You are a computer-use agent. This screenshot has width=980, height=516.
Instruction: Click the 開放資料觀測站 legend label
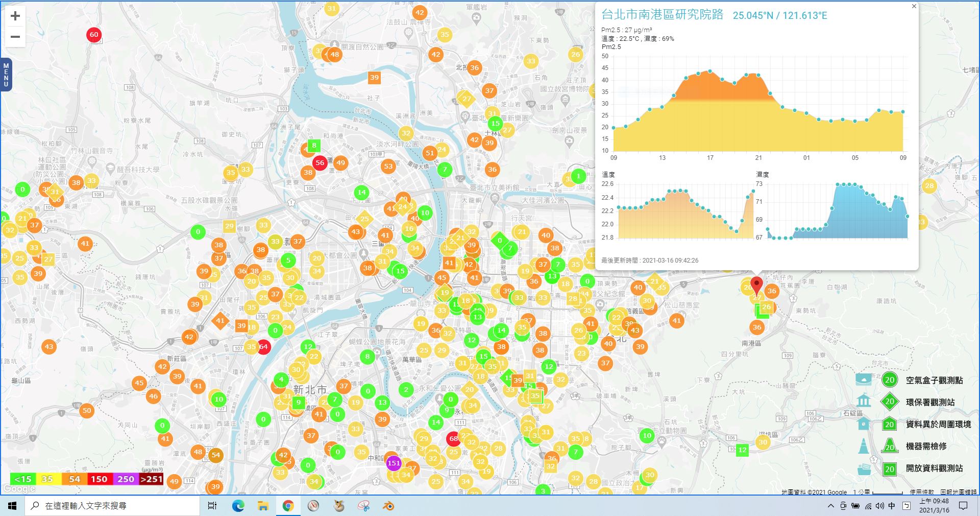pyautogui.click(x=934, y=468)
